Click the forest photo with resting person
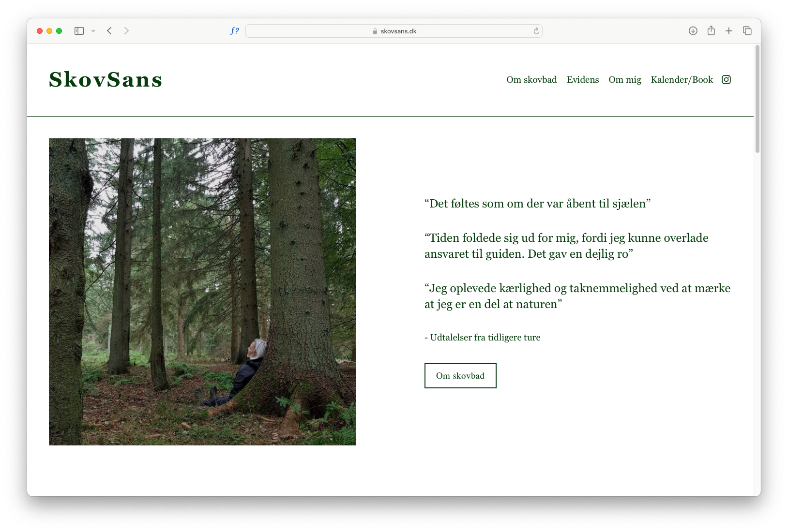788x532 pixels. click(202, 292)
